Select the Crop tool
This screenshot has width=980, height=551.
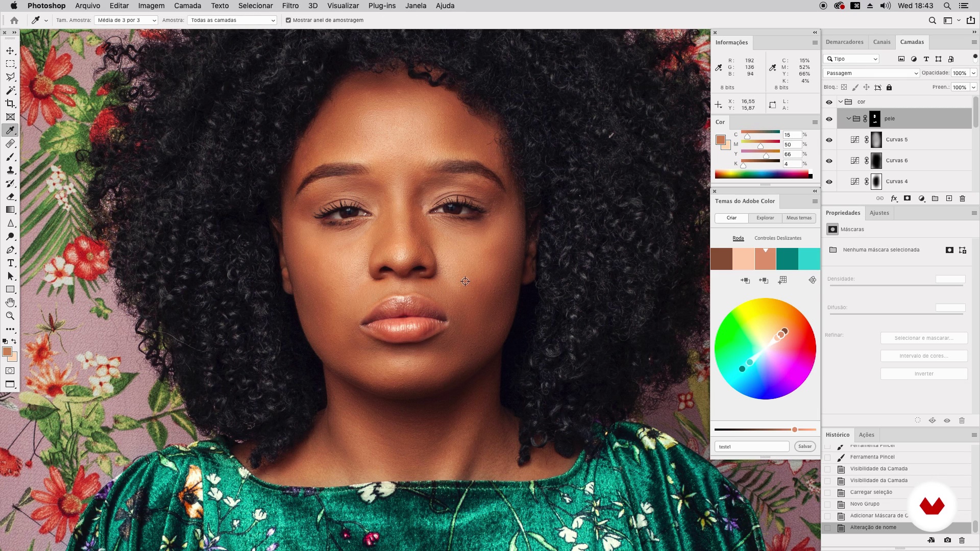[10, 104]
